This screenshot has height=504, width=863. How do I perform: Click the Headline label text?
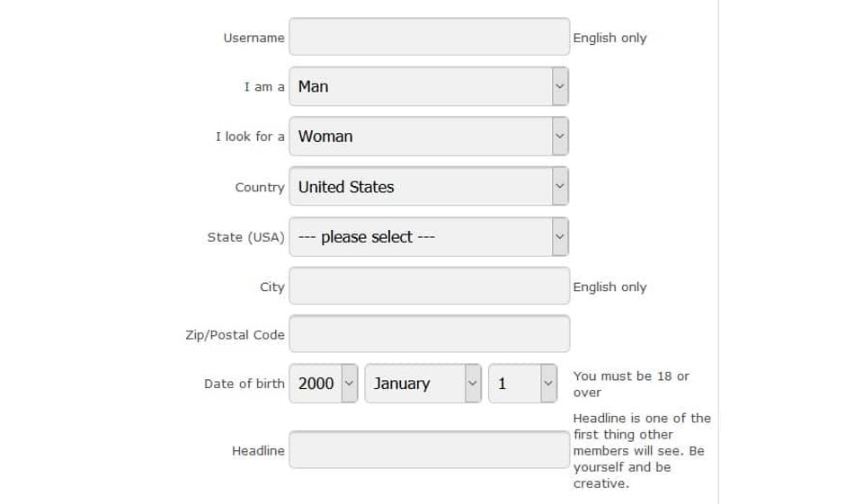point(258,451)
